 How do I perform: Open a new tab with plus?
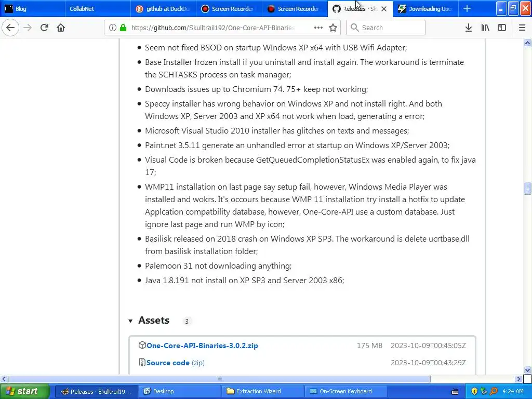(467, 8)
